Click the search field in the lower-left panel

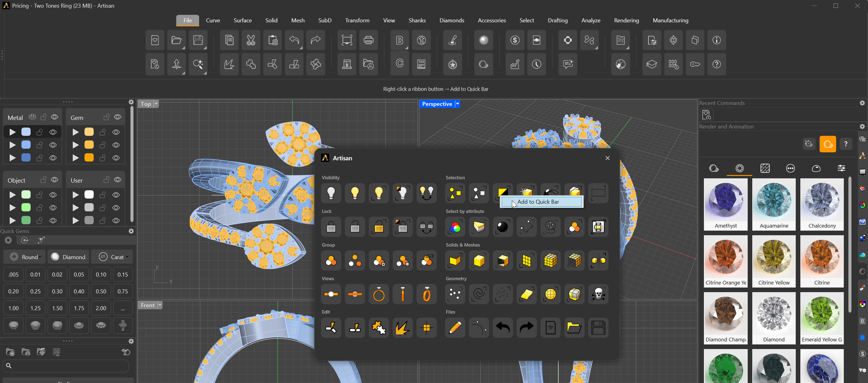click(x=66, y=366)
